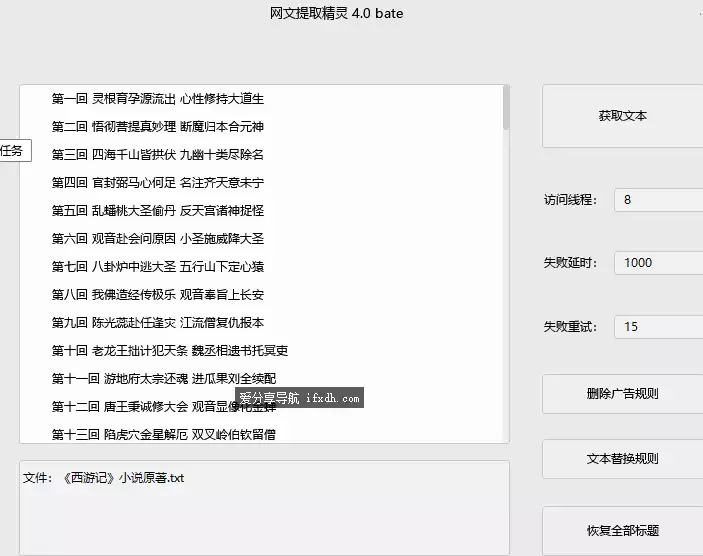Focus the 访问线程 input showing 8
This screenshot has width=703, height=556.
(x=658, y=200)
